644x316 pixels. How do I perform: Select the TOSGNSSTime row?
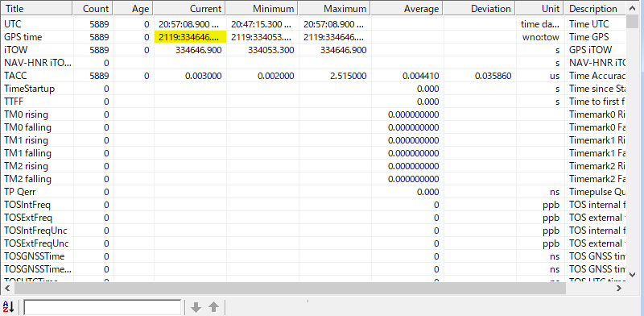(313, 256)
